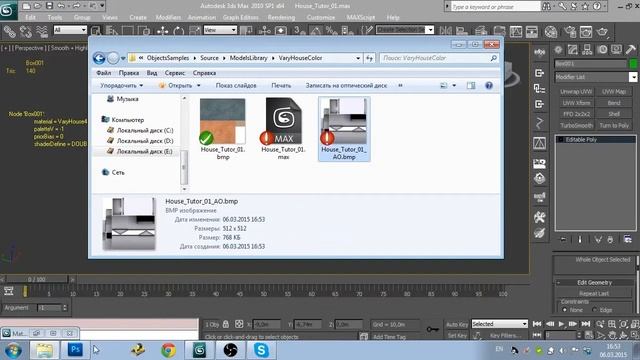
Task: Click the Unwrap UVW modifier button
Action: [x=576, y=91]
